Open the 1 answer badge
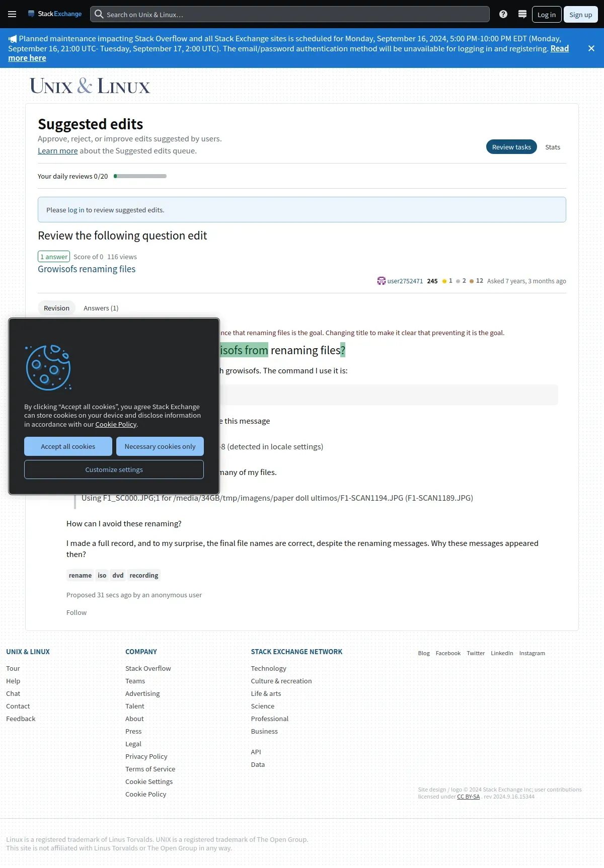Image resolution: width=604 pixels, height=868 pixels. (54, 257)
